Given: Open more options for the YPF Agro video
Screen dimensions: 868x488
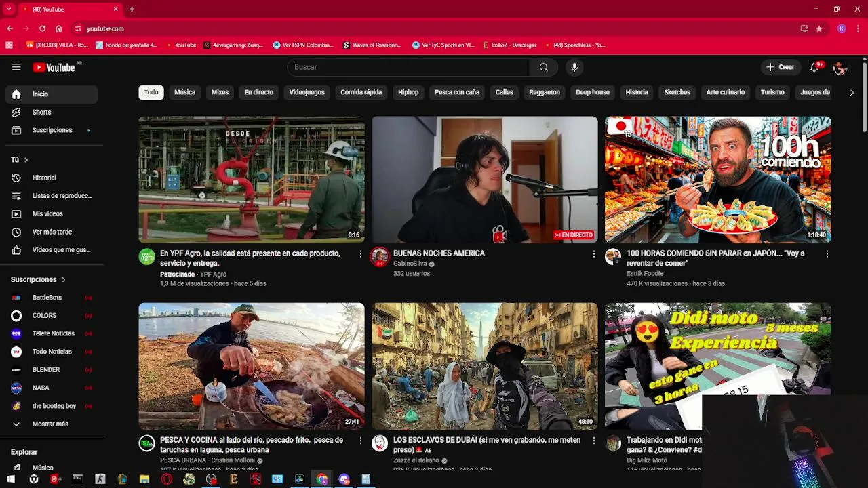Looking at the screenshot, I should point(360,253).
